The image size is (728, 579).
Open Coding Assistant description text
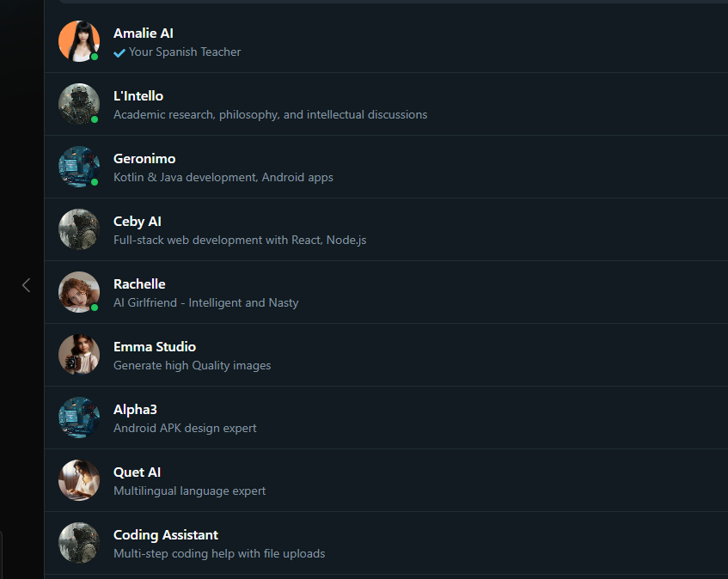(219, 553)
